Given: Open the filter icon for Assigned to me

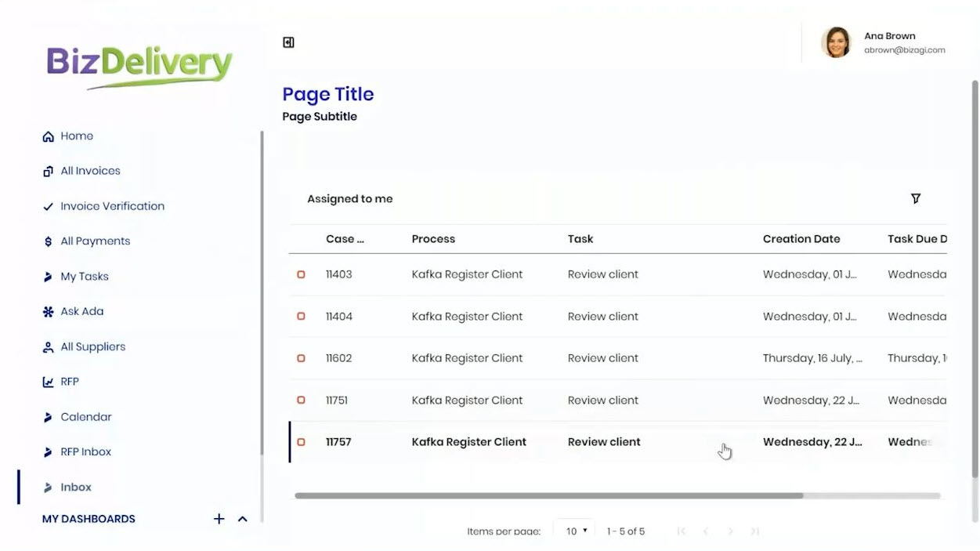Looking at the screenshot, I should coord(916,199).
